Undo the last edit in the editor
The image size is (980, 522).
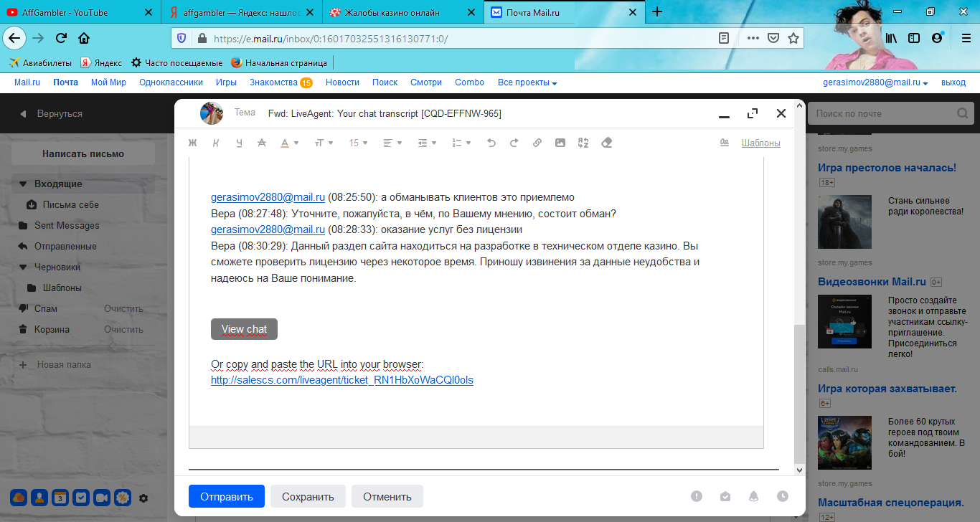[x=491, y=143]
